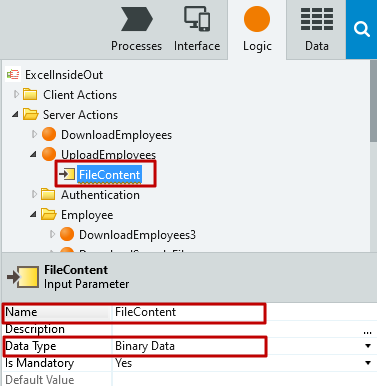Select the Employee folder label
Viewport: 377px width, 386px height.
[x=87, y=215]
